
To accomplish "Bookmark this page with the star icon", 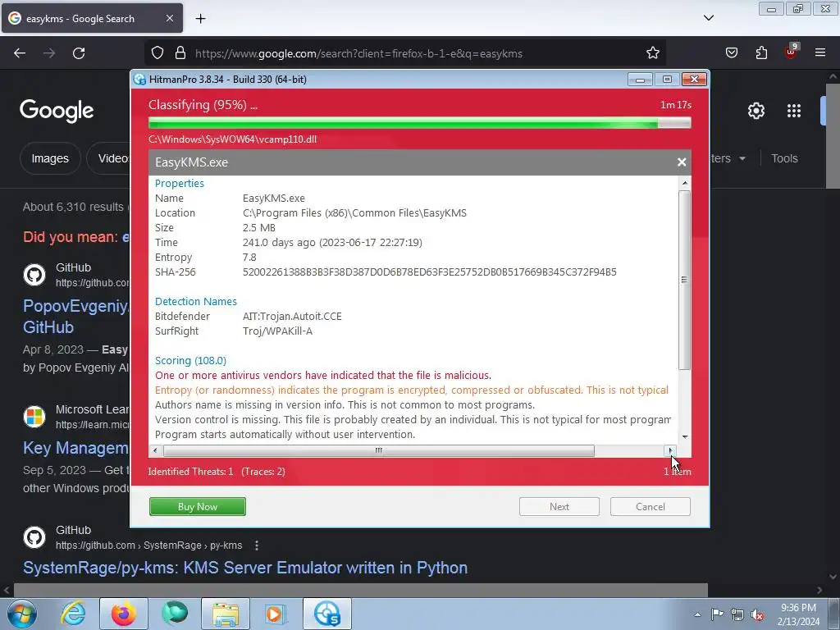I will click(652, 53).
